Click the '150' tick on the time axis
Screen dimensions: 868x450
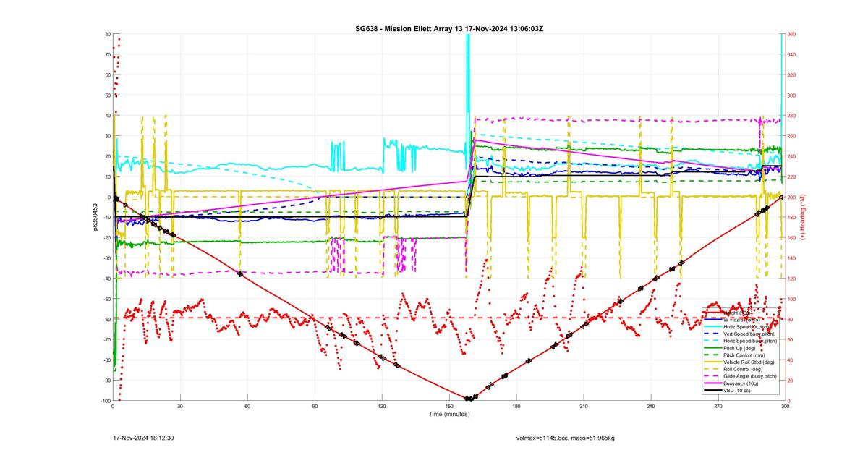449,407
